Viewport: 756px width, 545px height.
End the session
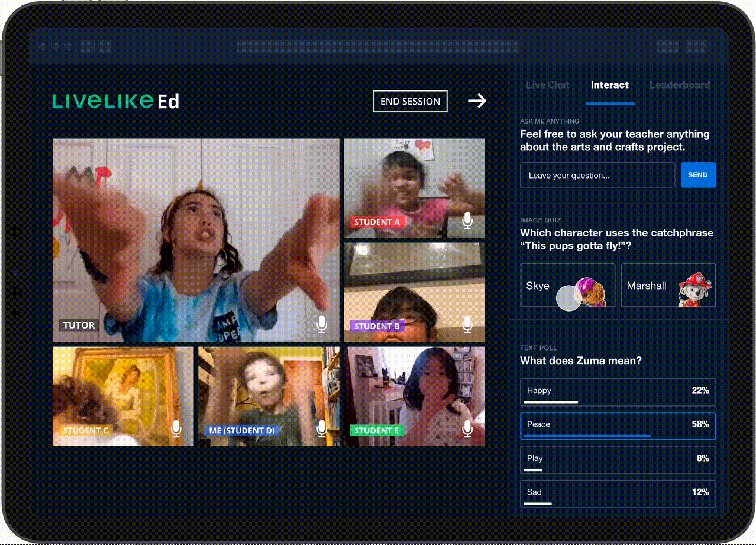[x=410, y=101]
